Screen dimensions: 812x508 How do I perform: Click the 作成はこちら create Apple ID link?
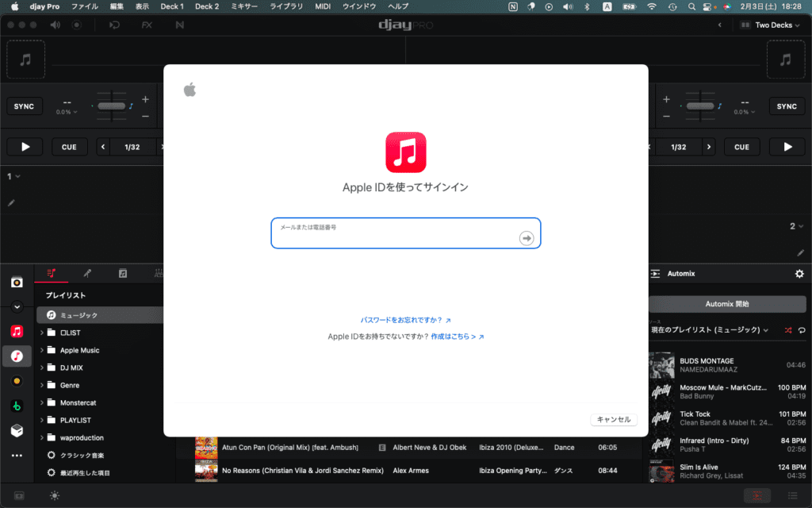click(458, 337)
